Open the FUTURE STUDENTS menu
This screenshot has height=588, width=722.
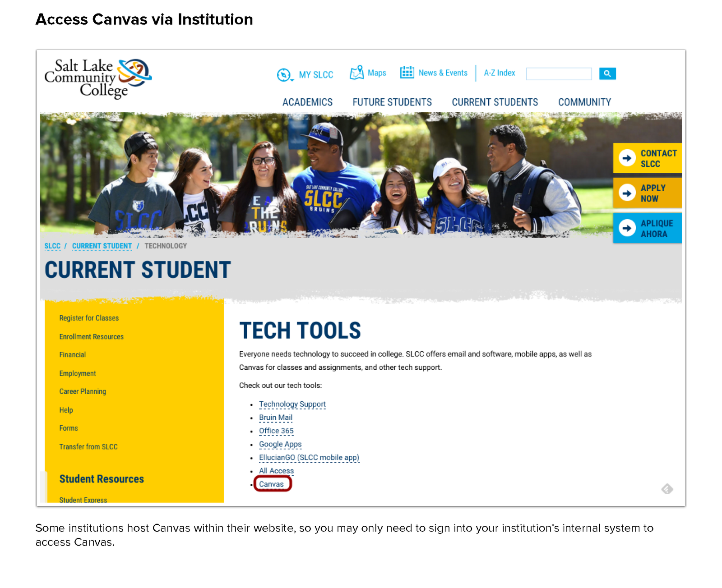pos(392,102)
